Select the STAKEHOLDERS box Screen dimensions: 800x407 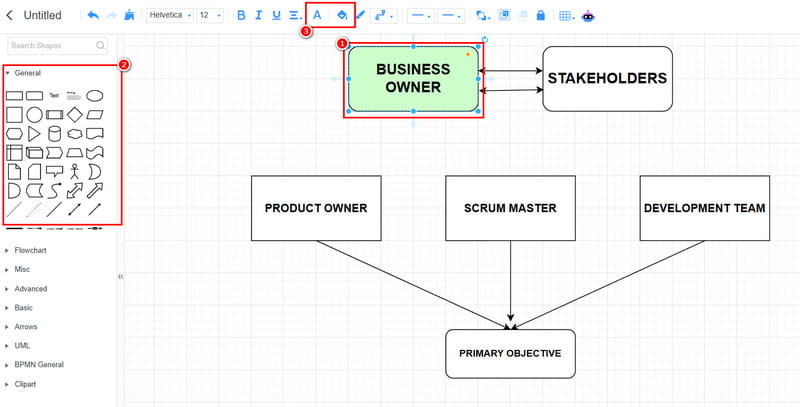coord(607,79)
